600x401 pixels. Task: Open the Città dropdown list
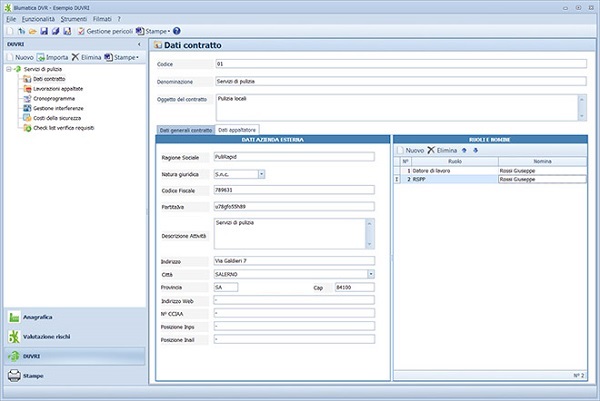(370, 273)
